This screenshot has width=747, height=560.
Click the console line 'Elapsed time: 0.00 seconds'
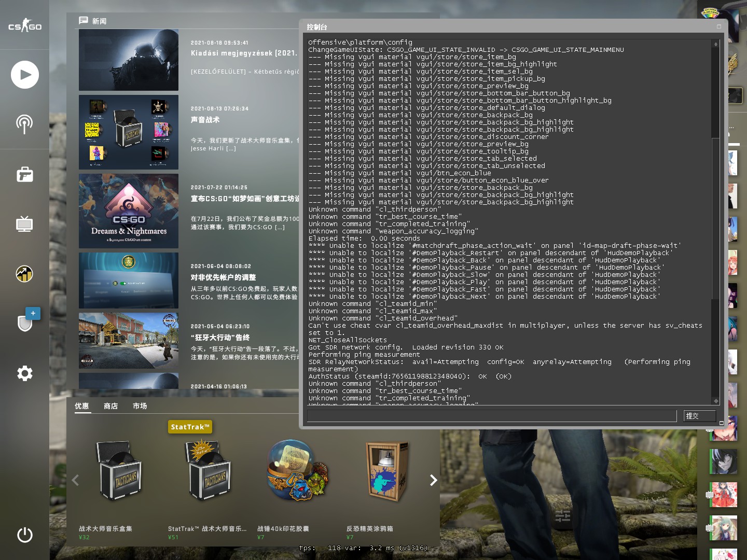[x=364, y=239]
